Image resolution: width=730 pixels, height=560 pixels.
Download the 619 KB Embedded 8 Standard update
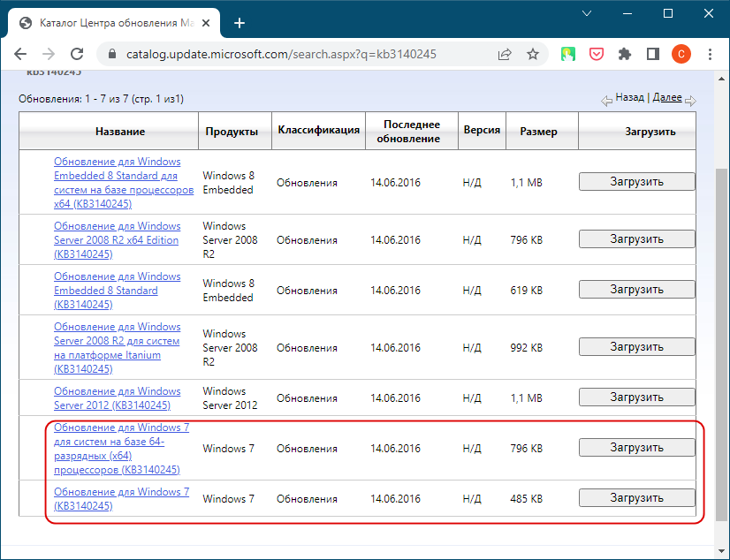click(x=637, y=290)
